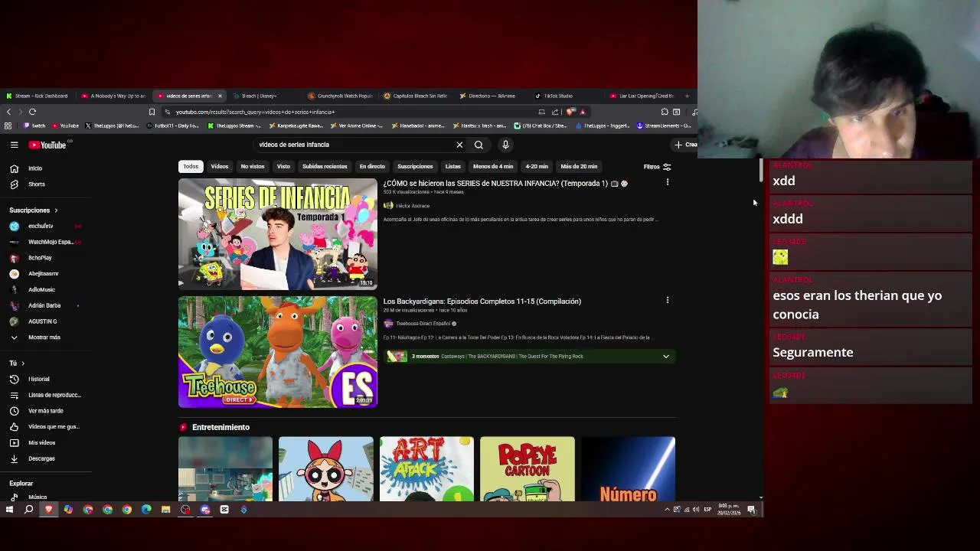
Task: Open the Filtros search filter button
Action: click(x=657, y=167)
